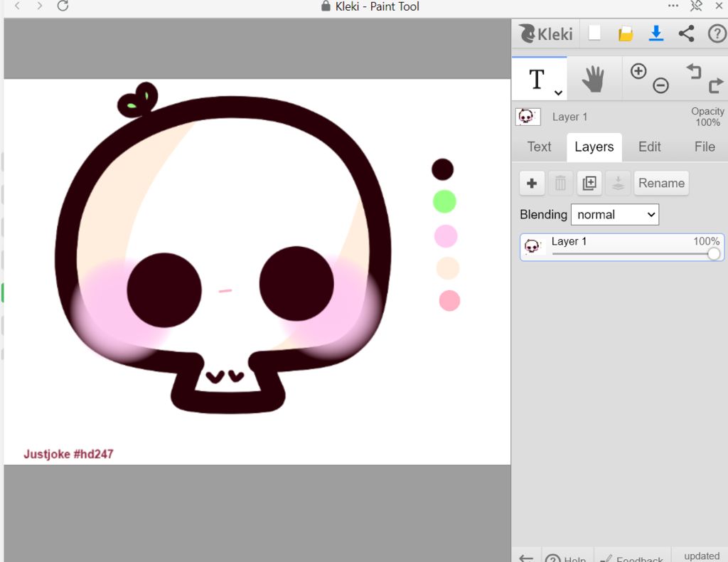
Task: Click the Help button at the bottom
Action: tap(567, 556)
